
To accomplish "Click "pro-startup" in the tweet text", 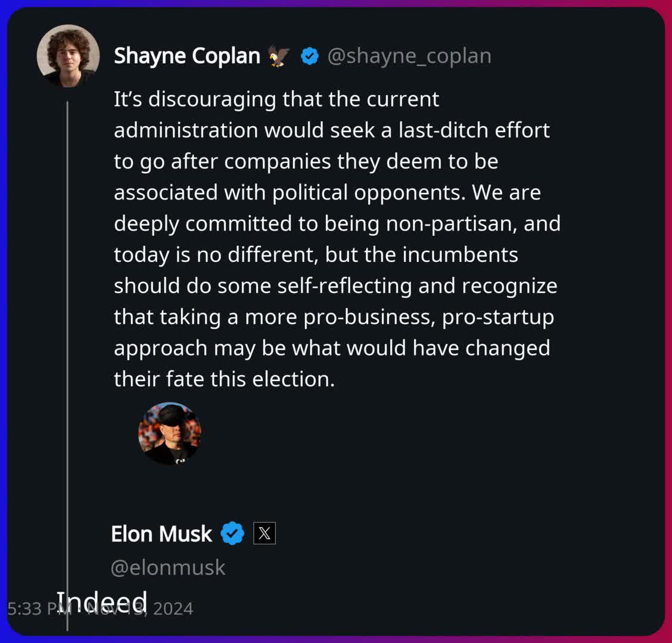I will [498, 317].
